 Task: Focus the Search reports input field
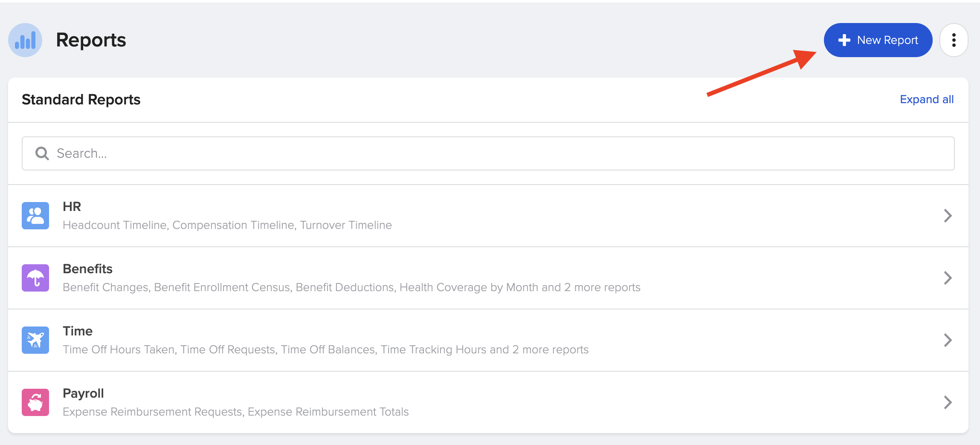(488, 153)
